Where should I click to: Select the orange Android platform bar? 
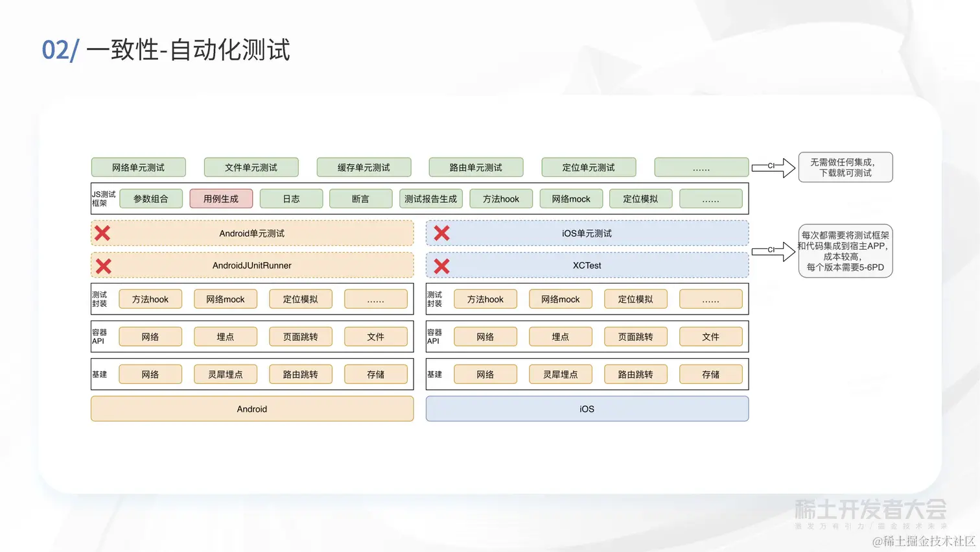pos(252,409)
